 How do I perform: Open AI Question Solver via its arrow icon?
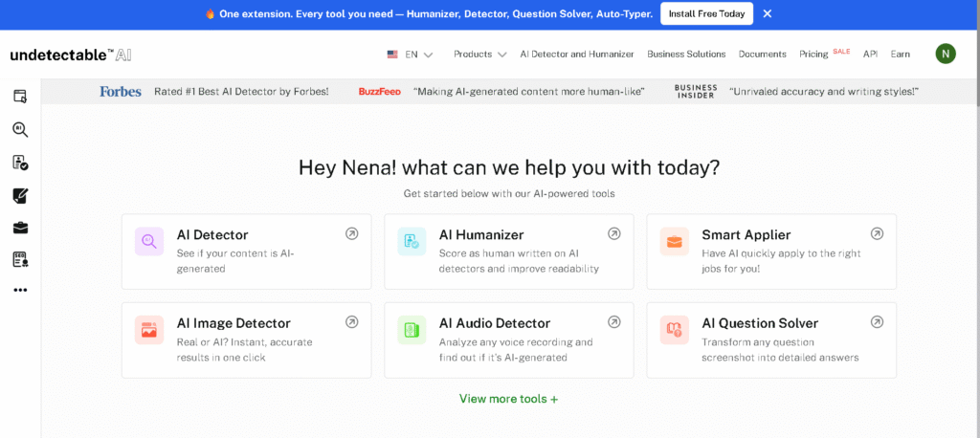pyautogui.click(x=878, y=322)
